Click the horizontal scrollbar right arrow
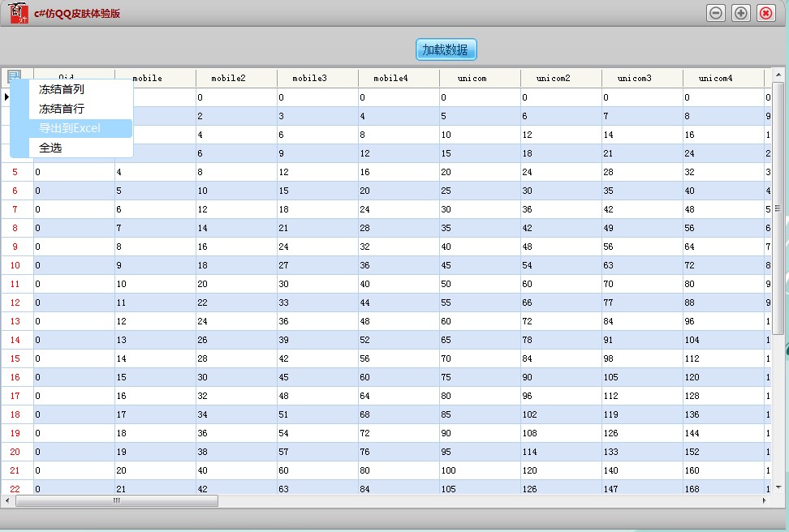The height and width of the screenshot is (532, 789). tap(763, 501)
